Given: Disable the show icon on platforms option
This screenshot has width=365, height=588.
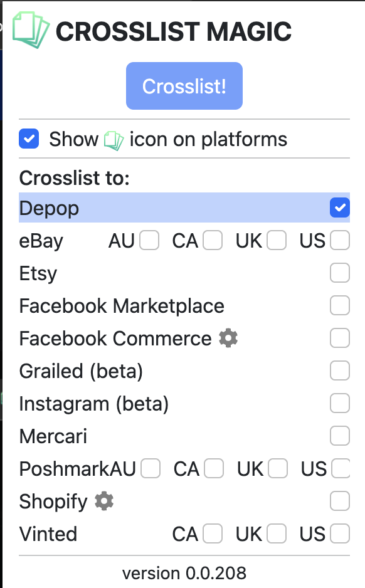Looking at the screenshot, I should pos(29,139).
